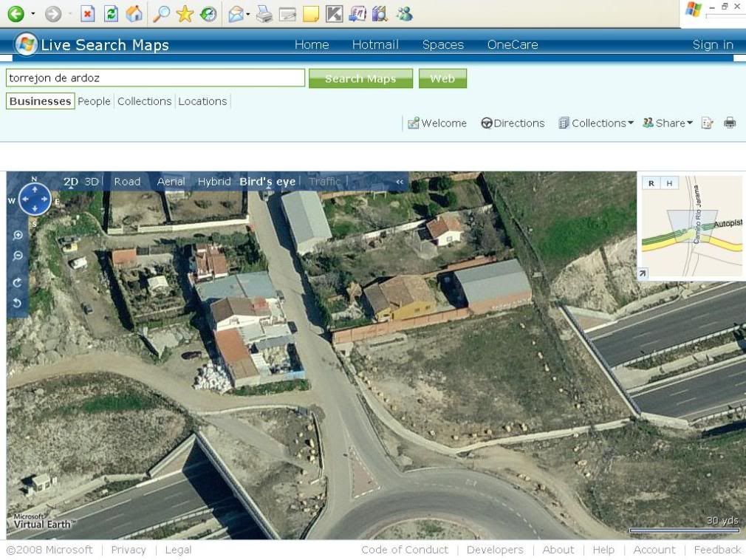Open the Directions panel
The height and width of the screenshot is (560, 746).
tap(513, 123)
